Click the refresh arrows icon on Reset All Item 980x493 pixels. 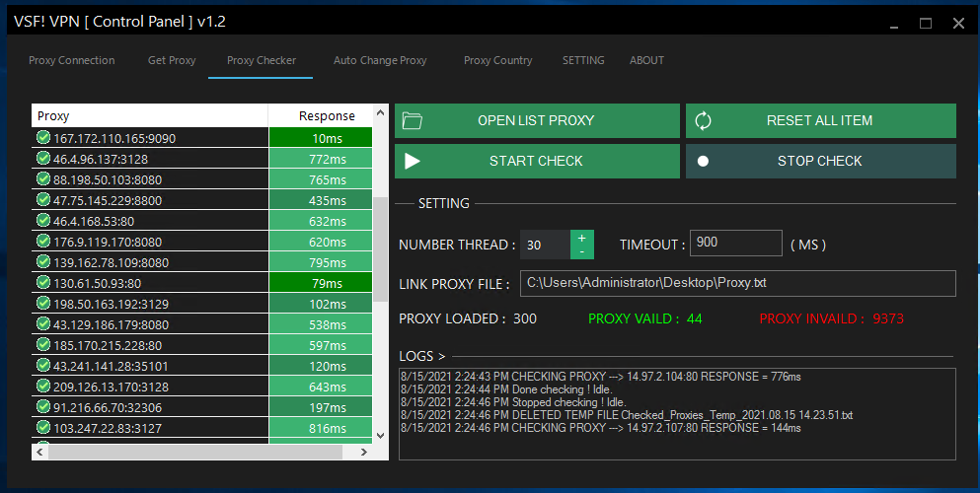pyautogui.click(x=703, y=120)
